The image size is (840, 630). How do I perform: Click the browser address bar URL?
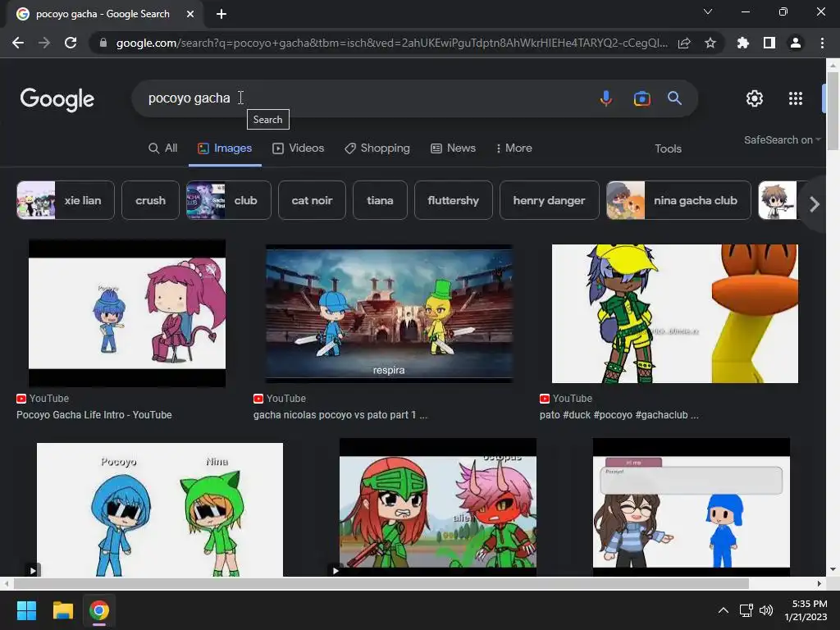[x=391, y=43]
